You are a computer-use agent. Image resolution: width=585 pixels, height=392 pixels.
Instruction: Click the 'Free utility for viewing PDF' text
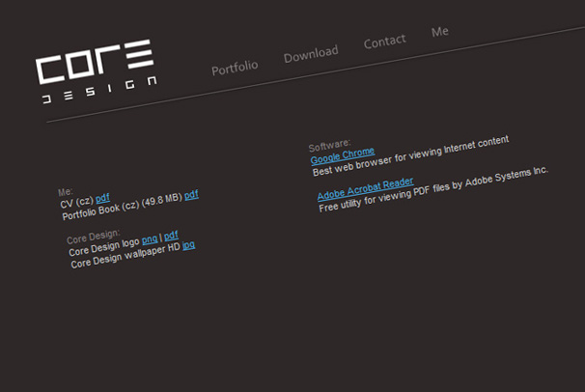[x=432, y=188]
